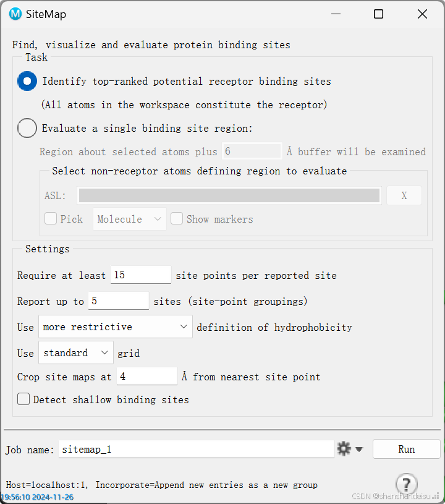
Task: Click the Crop site maps distance field
Action: pos(147,376)
